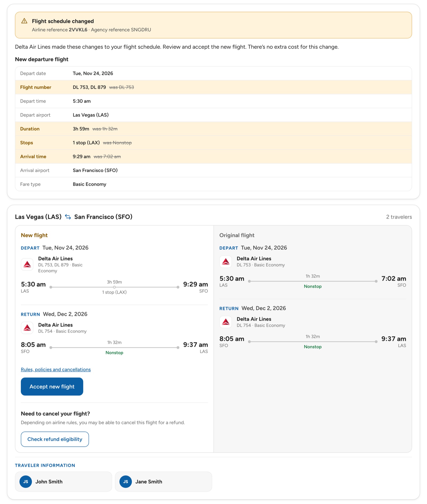Accept the new flight
427x504 pixels.
click(x=52, y=387)
